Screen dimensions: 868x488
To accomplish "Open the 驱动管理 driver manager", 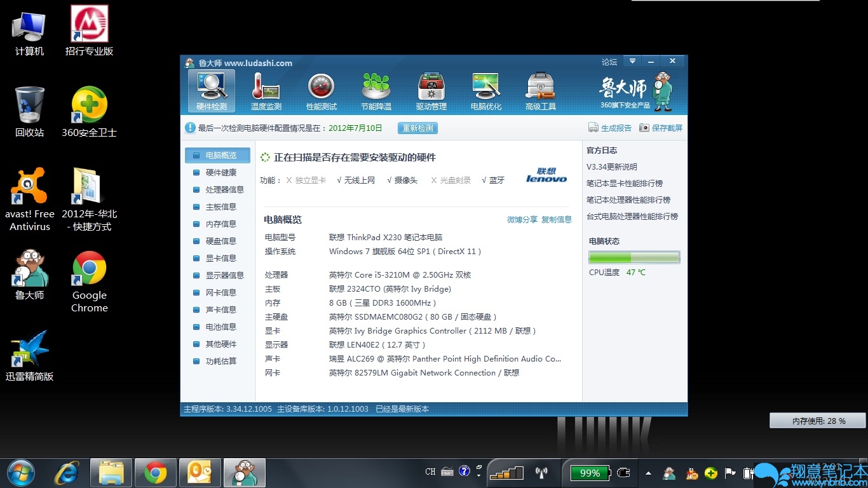I will tap(431, 91).
